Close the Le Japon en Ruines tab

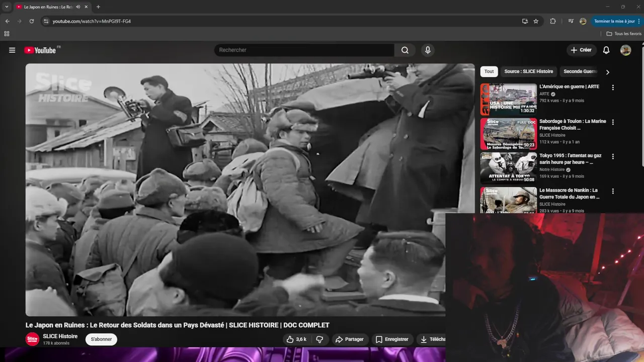point(87,7)
